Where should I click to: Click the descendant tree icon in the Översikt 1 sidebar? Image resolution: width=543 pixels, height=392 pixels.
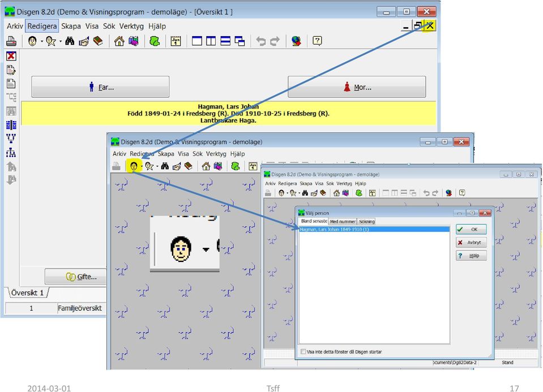tap(11, 153)
